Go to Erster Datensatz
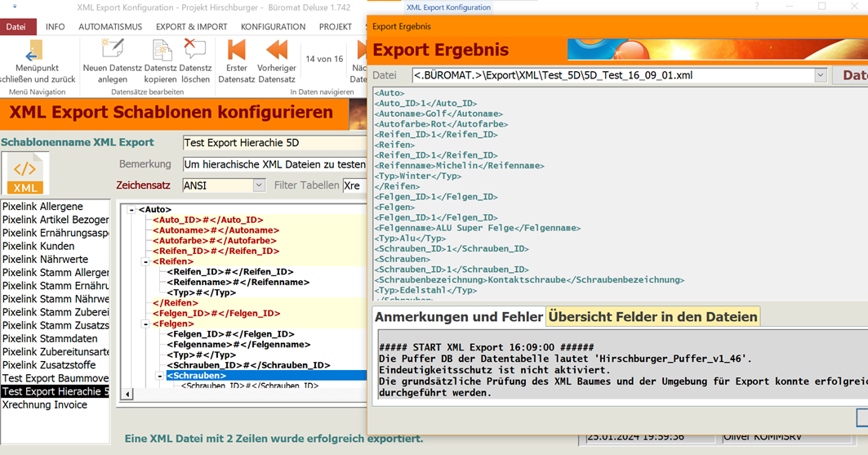This screenshot has height=455, width=868. coord(236,51)
